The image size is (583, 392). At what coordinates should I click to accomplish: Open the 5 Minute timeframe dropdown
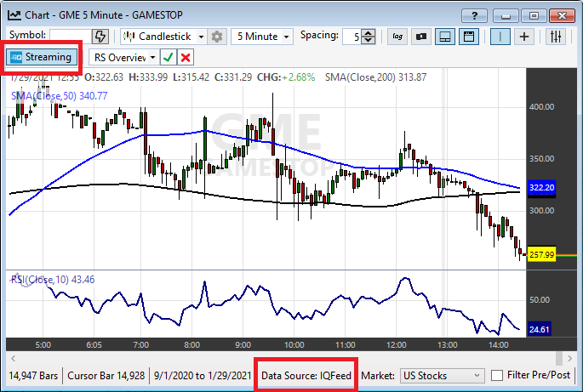[262, 37]
